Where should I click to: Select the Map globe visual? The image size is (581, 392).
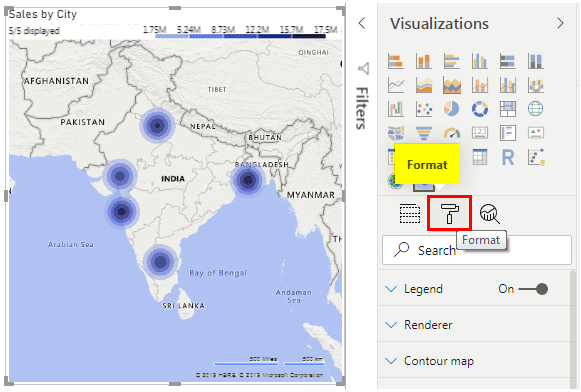535,109
